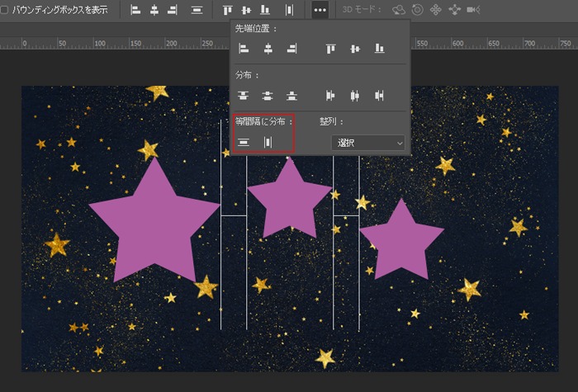Enable the バウンディングボックスを表示 checkbox
This screenshot has height=392, width=578.
click(4, 10)
